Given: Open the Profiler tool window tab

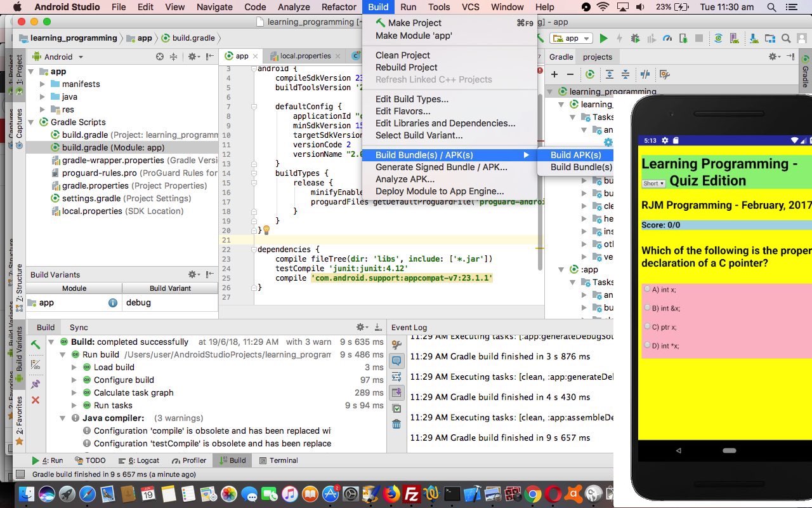Looking at the screenshot, I should point(189,460).
